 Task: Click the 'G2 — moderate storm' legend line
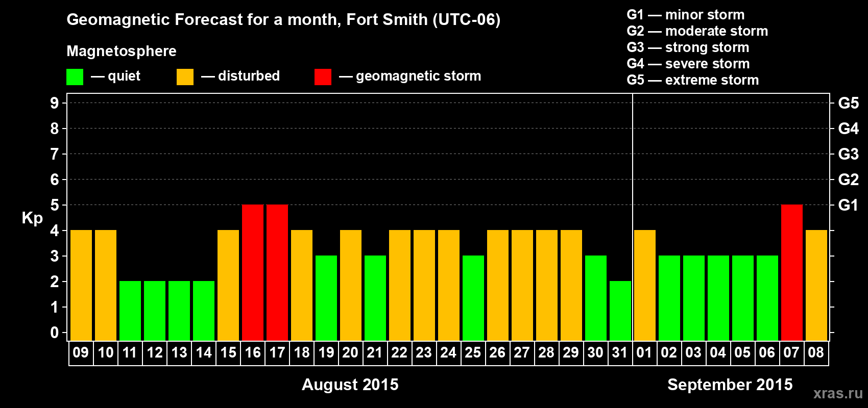click(697, 31)
